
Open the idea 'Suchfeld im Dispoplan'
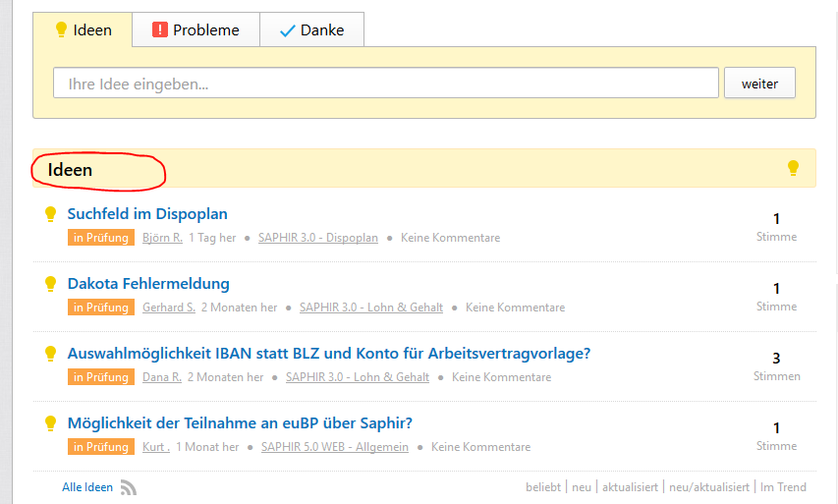147,214
